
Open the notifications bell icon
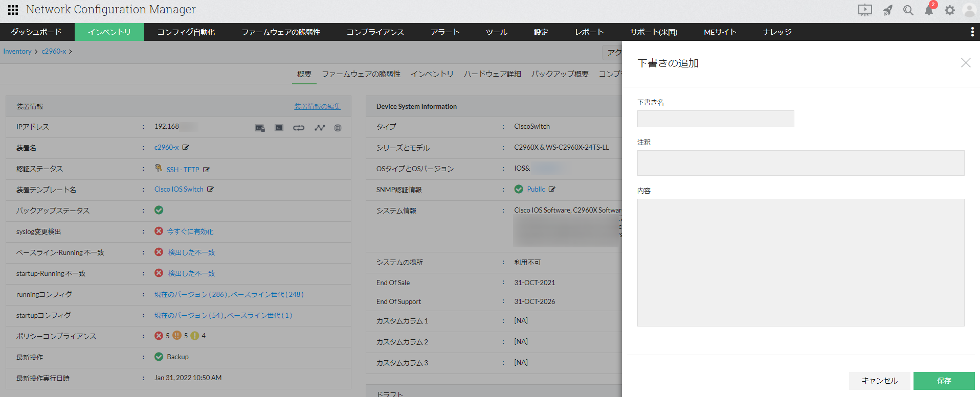[928, 10]
